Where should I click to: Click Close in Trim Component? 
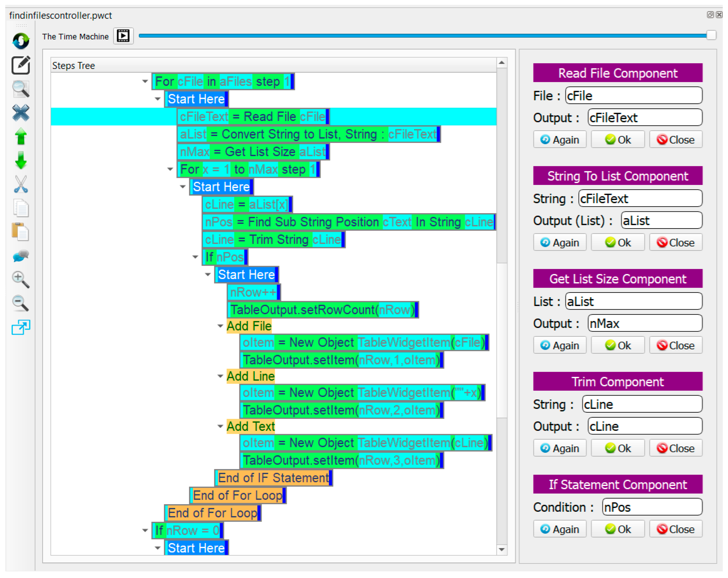(x=676, y=448)
